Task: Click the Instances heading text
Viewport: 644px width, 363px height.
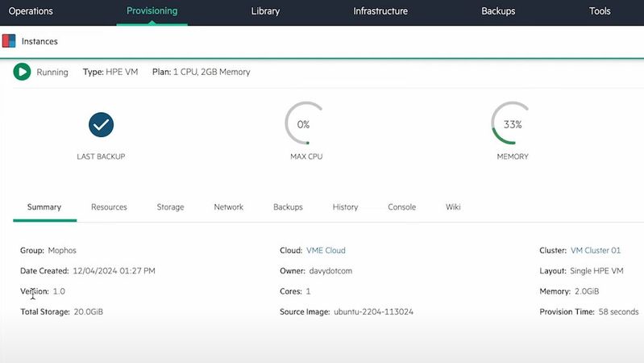Action: pos(39,41)
